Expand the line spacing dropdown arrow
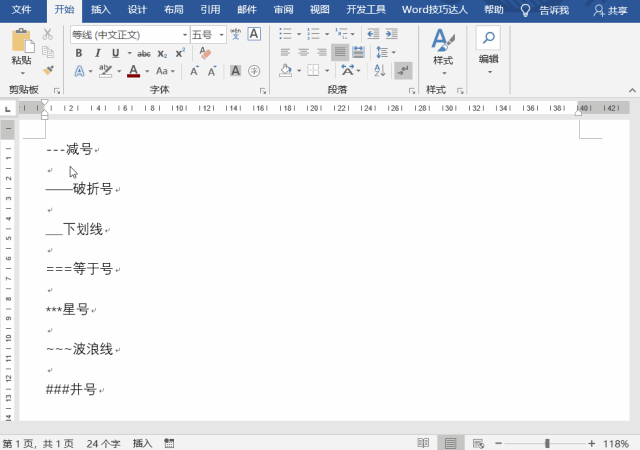The height and width of the screenshot is (450, 640). coord(393,52)
